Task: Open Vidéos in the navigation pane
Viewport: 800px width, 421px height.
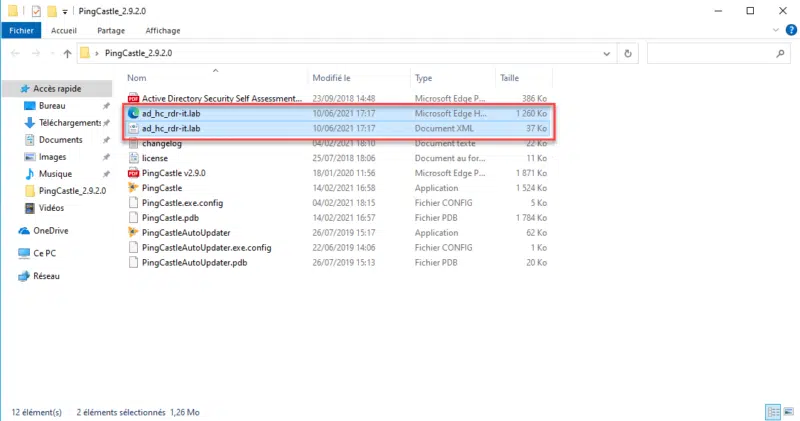Action: click(x=51, y=208)
